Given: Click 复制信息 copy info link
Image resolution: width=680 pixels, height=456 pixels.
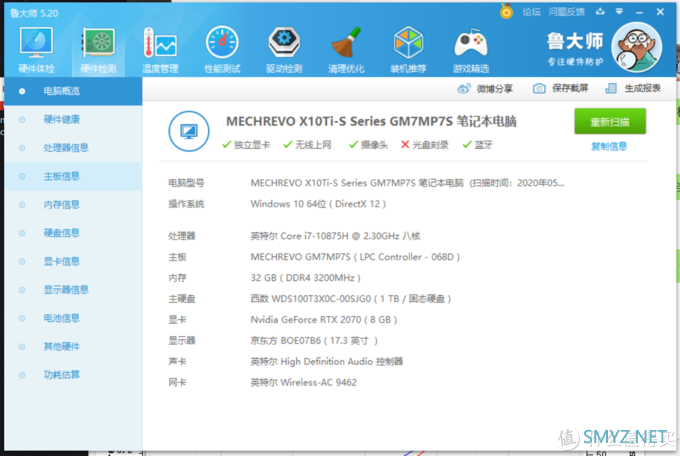Looking at the screenshot, I should [x=609, y=146].
